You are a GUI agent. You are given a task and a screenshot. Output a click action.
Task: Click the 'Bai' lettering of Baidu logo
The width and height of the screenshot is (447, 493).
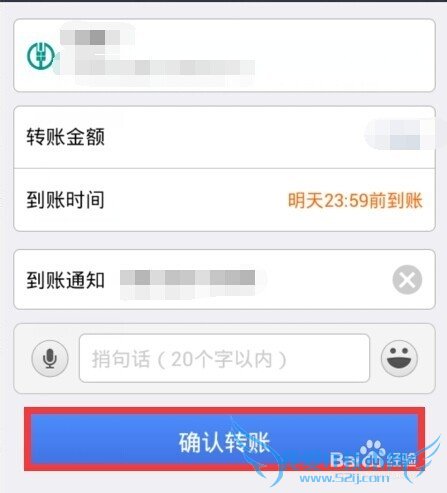[345, 460]
